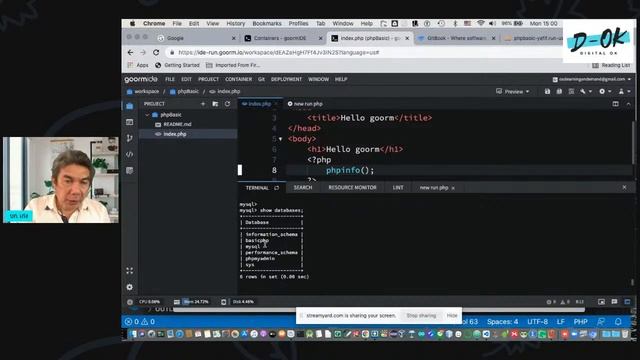
Task: Click Hide on the sharing banner
Action: pyautogui.click(x=452, y=316)
